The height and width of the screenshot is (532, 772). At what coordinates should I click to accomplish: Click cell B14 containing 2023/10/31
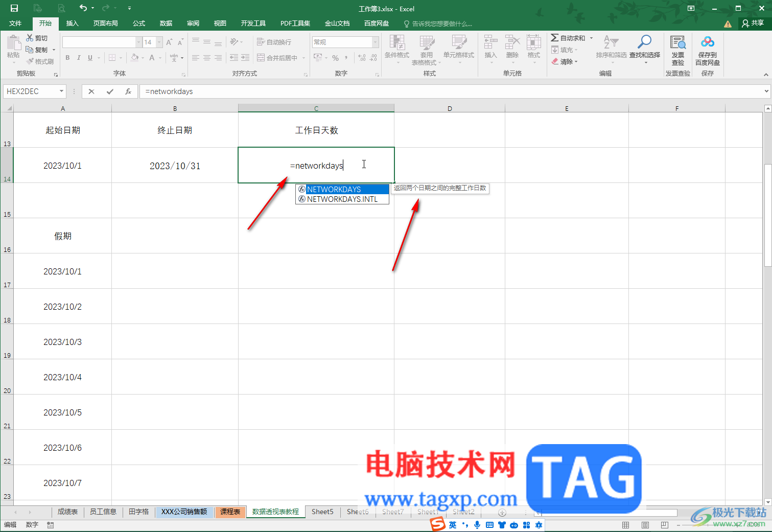pos(175,166)
